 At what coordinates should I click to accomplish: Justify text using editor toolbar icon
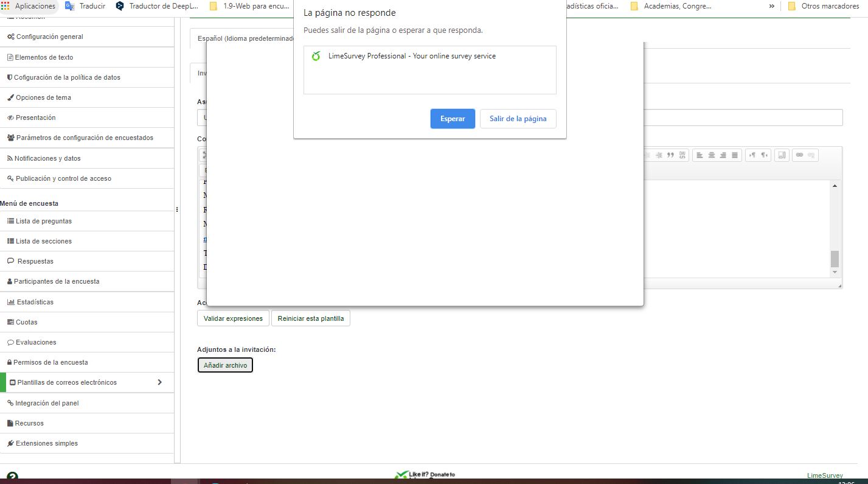click(x=735, y=155)
